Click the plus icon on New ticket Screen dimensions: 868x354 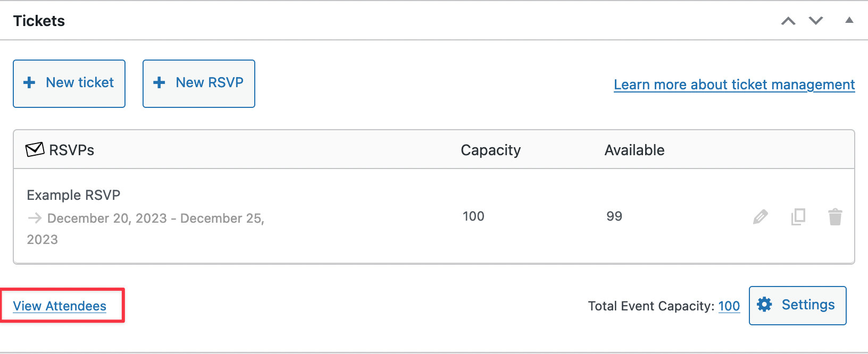(x=29, y=83)
